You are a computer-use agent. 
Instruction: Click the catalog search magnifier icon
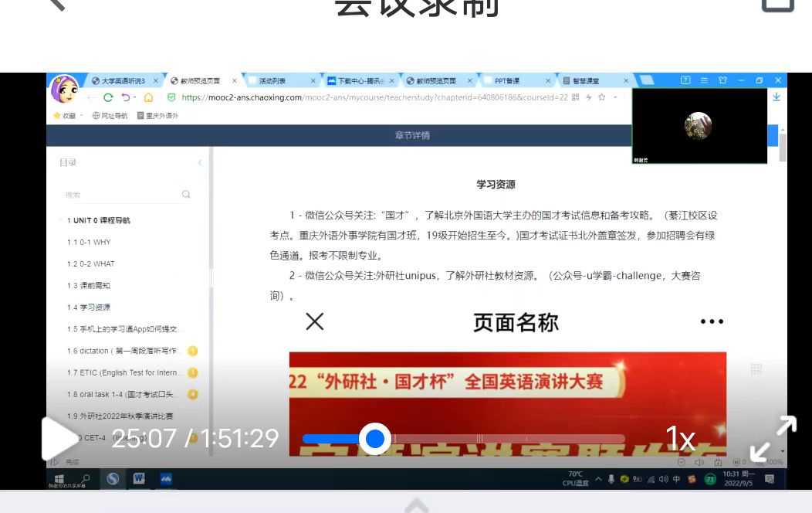[x=186, y=195]
